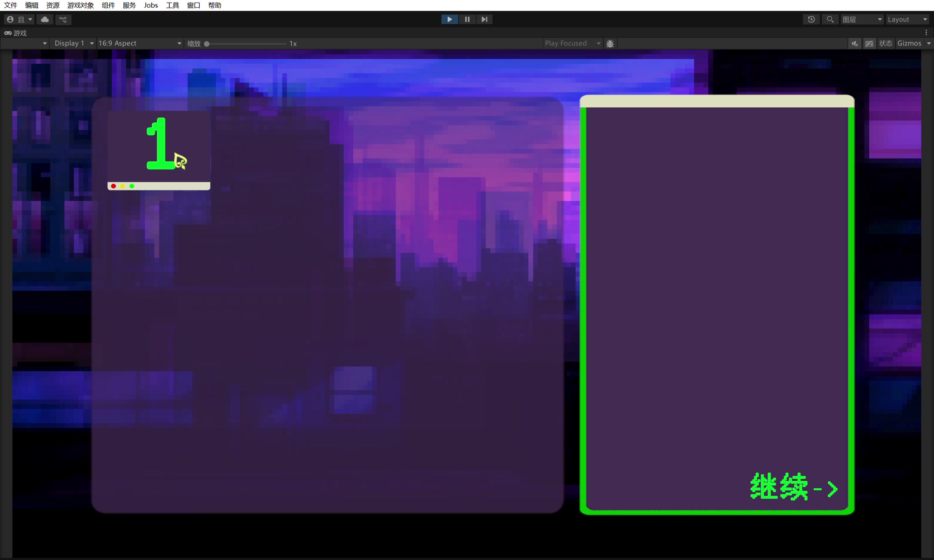The width and height of the screenshot is (934, 560).
Task: Pause the game with Pause button
Action: tap(467, 19)
